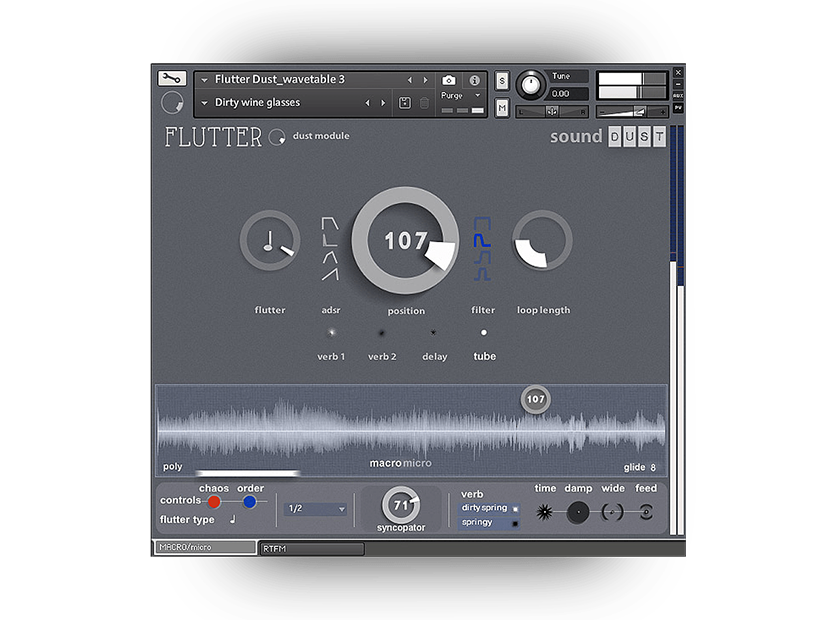
Task: Go to previous snapshot arrow
Action: tap(367, 103)
